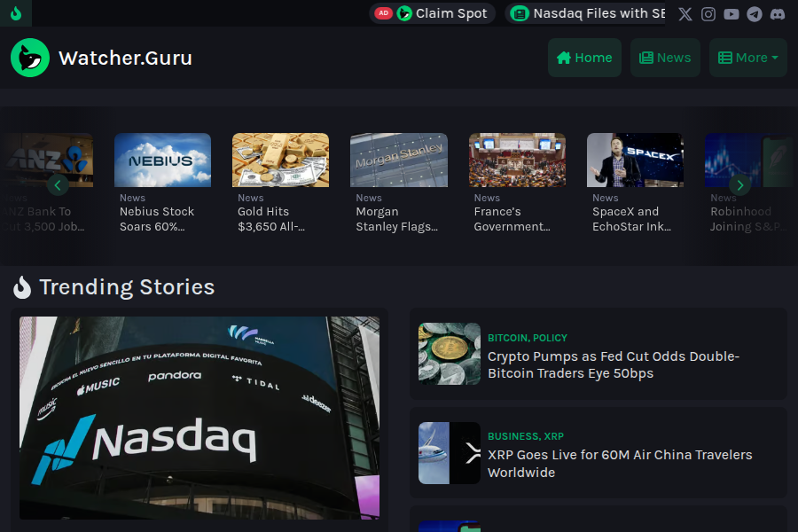Click the Watcher.Guru whale logo
Viewport: 798px width, 532px height.
30,58
